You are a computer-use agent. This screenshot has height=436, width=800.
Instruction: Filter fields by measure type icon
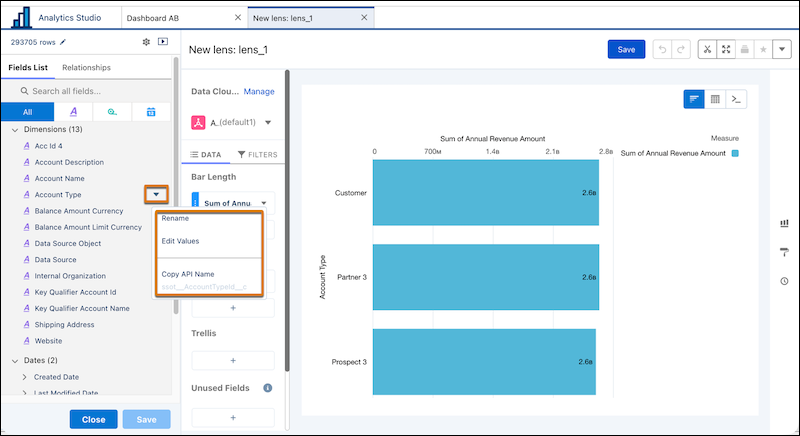[112, 112]
